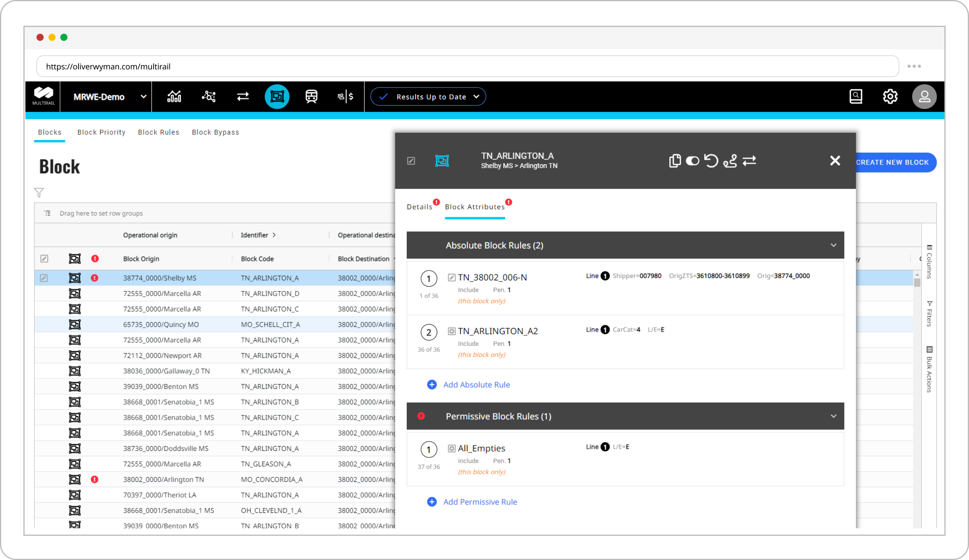Open the Columns side panel

tap(929, 262)
